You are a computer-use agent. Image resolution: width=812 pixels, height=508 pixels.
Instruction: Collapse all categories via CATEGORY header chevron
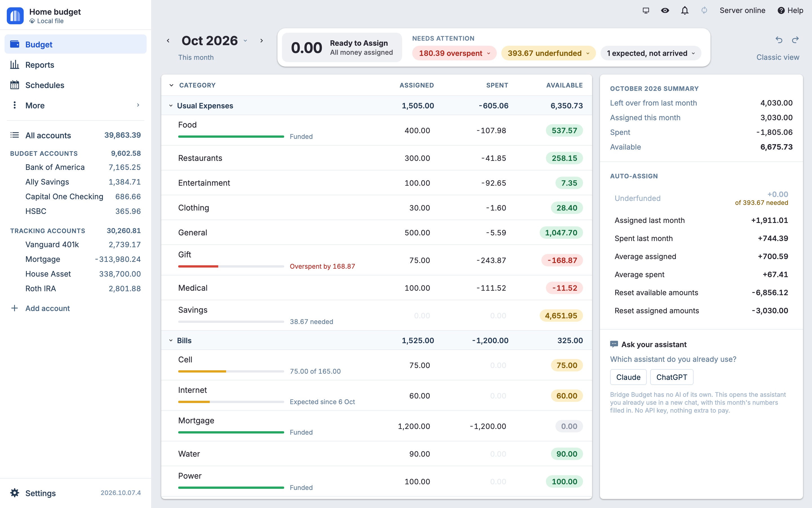click(x=171, y=85)
